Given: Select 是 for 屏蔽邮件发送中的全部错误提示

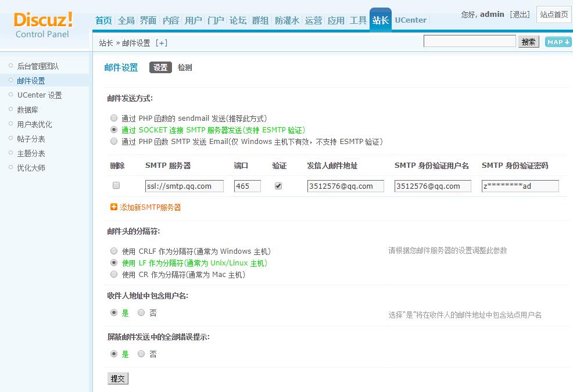Looking at the screenshot, I should pos(114,354).
